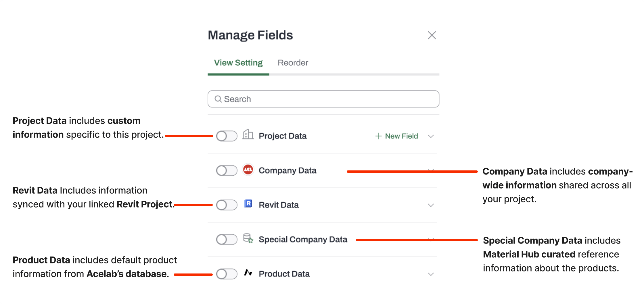Click the blue Revit Data icon
Viewport: 644px width, 304px height.
tap(248, 204)
